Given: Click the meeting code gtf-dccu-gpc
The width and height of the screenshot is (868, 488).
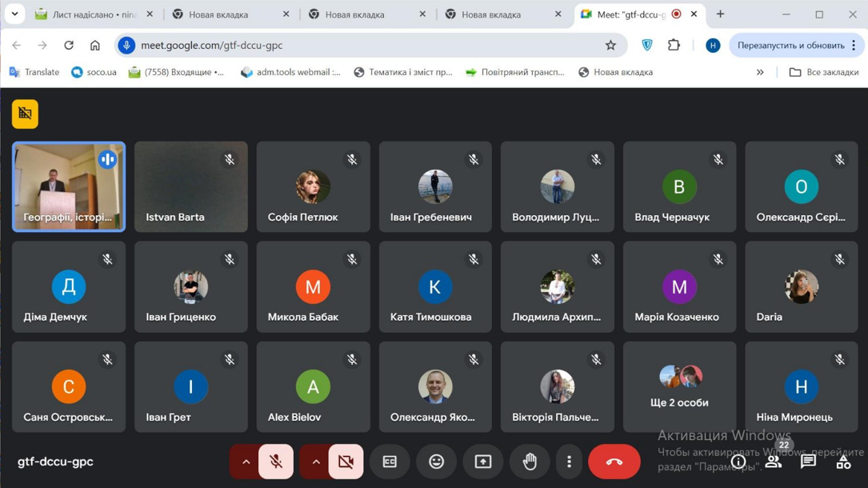Looking at the screenshot, I should coord(55,462).
